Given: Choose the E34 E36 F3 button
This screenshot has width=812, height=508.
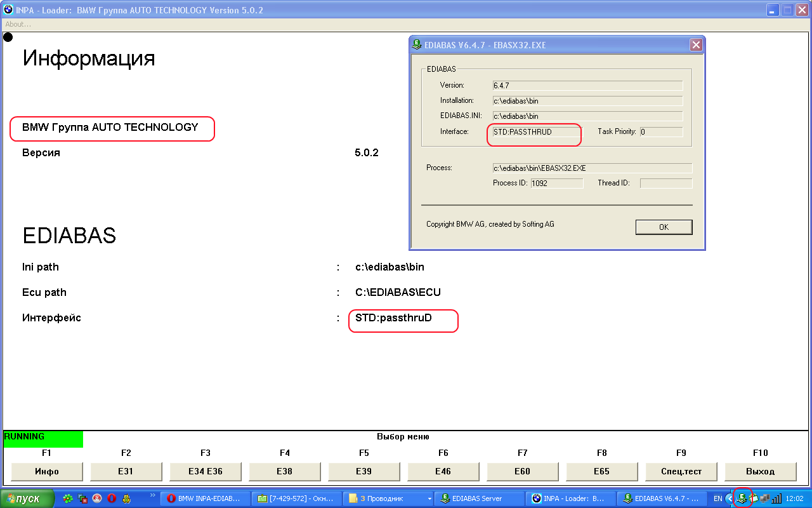Looking at the screenshot, I should click(206, 471).
